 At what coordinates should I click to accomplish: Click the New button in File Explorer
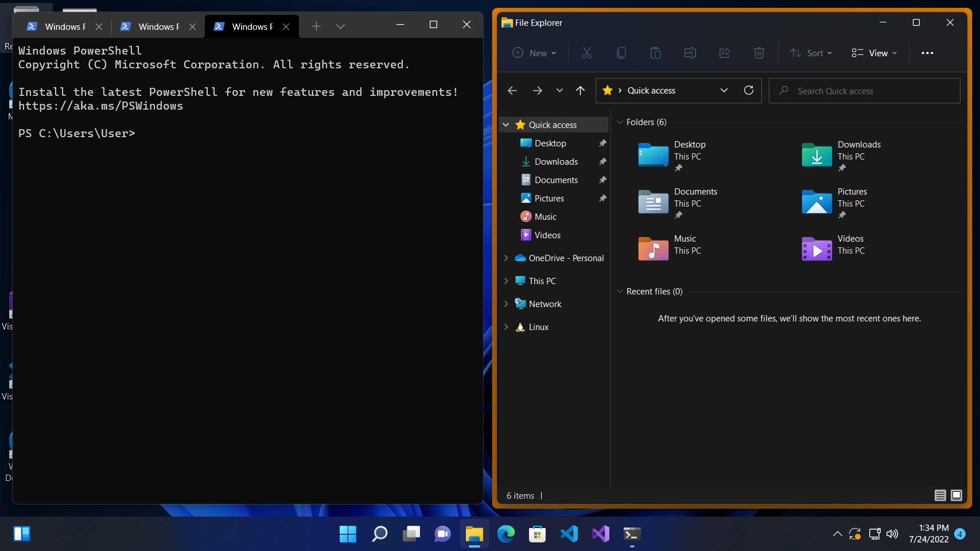point(534,53)
